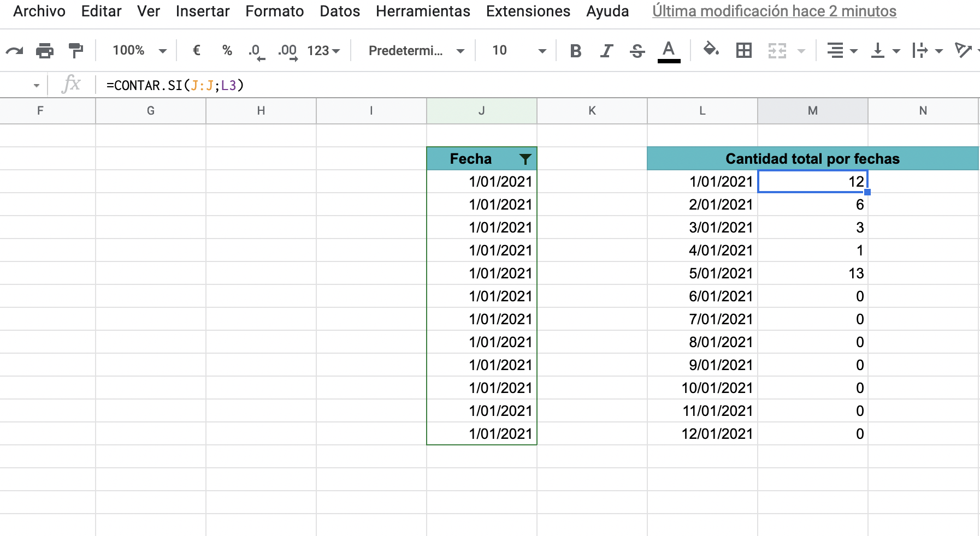
Task: Open the Borders icon
Action: click(x=744, y=51)
